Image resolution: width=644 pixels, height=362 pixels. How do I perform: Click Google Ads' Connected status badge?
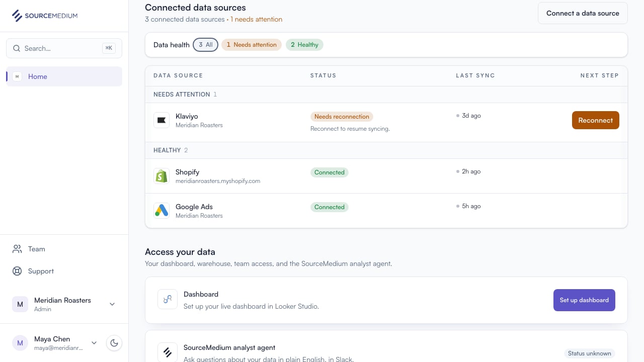(330, 207)
